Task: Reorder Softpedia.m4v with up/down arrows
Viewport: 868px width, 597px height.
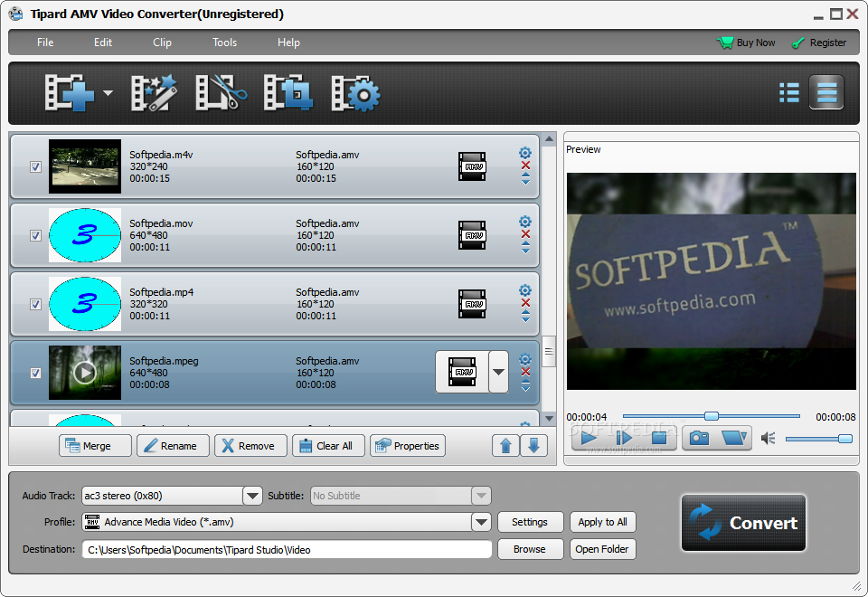Action: tap(525, 179)
